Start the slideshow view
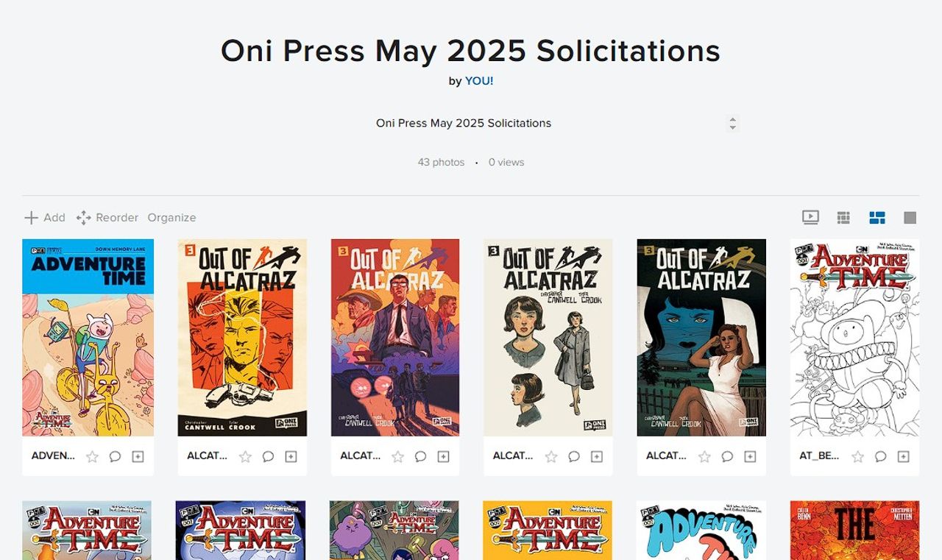This screenshot has width=942, height=560. pyautogui.click(x=810, y=217)
